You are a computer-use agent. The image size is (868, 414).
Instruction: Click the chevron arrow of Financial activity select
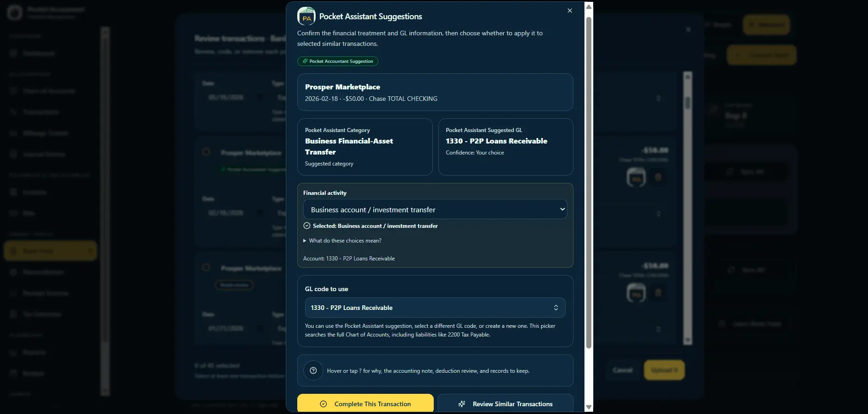tap(562, 210)
